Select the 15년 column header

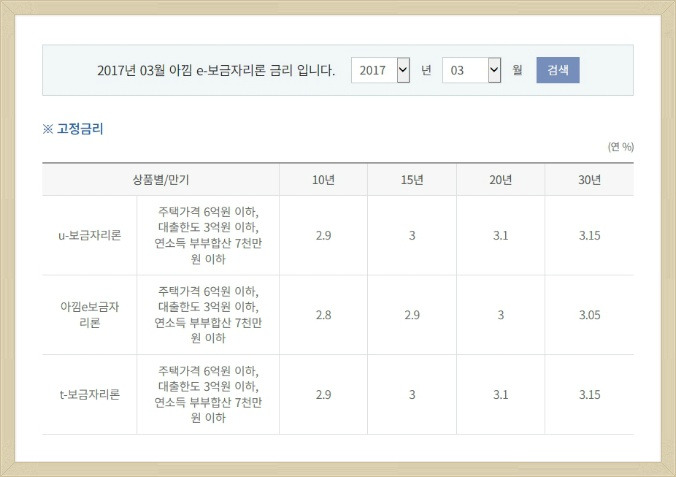click(x=412, y=179)
